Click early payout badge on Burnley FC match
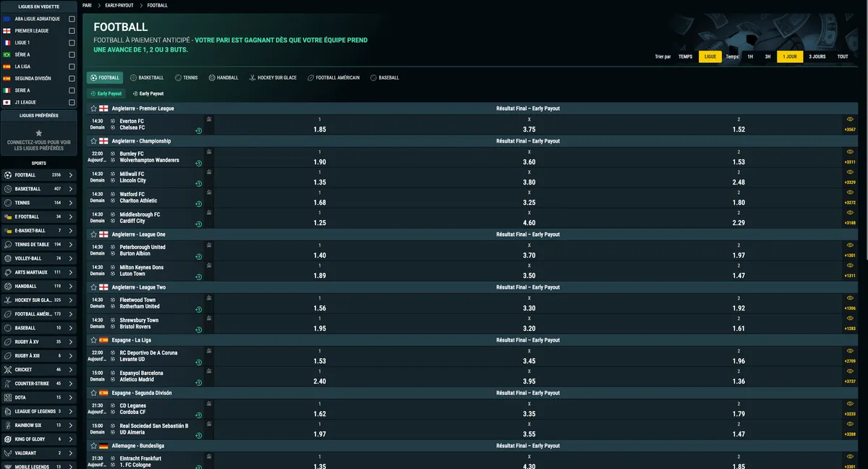 coord(198,164)
